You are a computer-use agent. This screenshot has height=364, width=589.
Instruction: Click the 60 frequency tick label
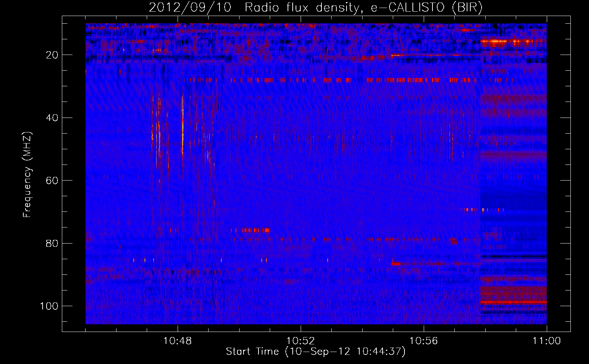tap(52, 181)
